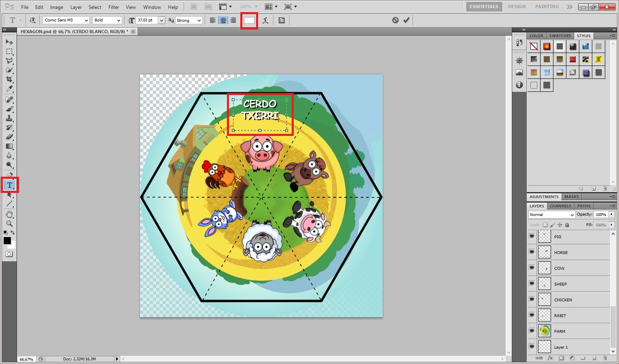Image resolution: width=619 pixels, height=364 pixels.
Task: Commit the current text edits
Action: click(x=406, y=20)
